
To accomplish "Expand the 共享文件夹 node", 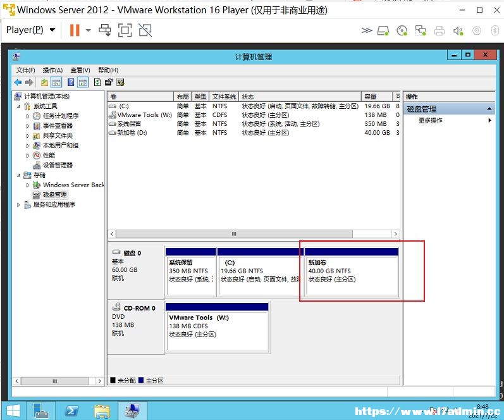I will [28, 136].
